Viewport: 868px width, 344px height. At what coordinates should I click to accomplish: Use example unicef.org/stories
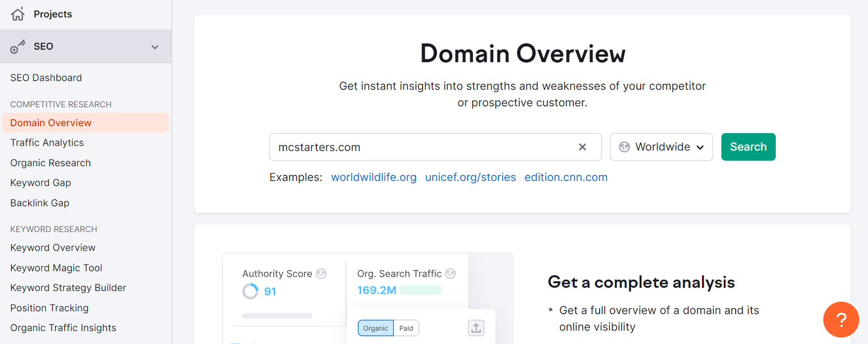click(470, 178)
